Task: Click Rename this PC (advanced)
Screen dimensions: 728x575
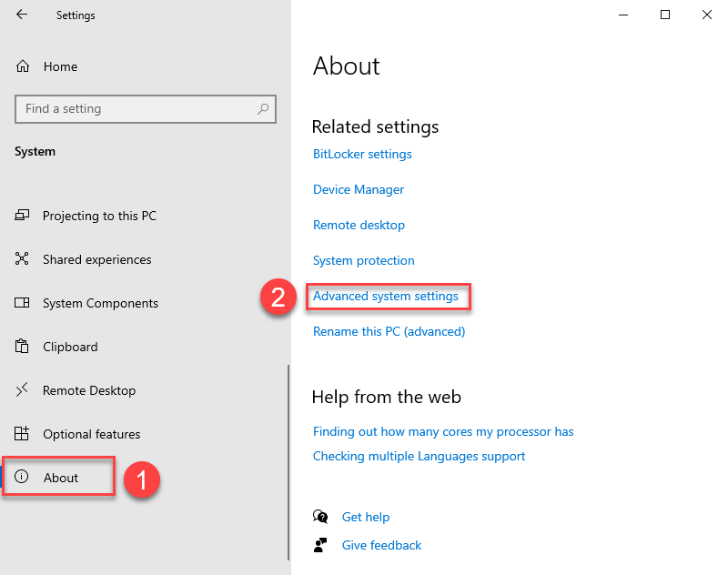Action: point(389,331)
